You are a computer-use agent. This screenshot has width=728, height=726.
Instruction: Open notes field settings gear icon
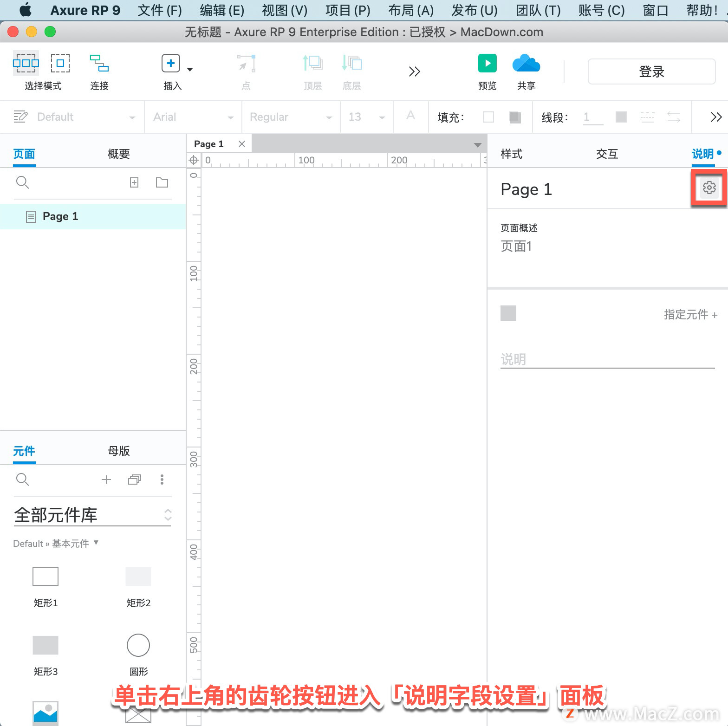[709, 188]
